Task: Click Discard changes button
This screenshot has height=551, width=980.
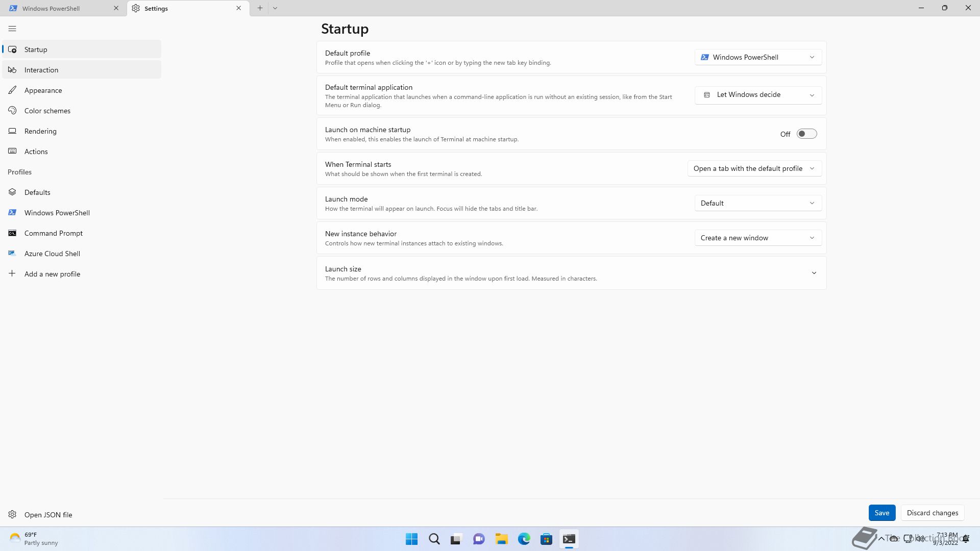Action: (932, 513)
